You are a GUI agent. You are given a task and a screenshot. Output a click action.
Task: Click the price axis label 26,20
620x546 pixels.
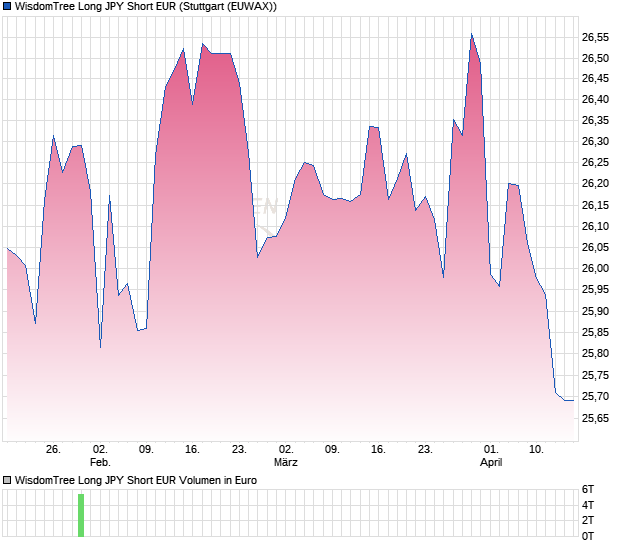(x=595, y=183)
